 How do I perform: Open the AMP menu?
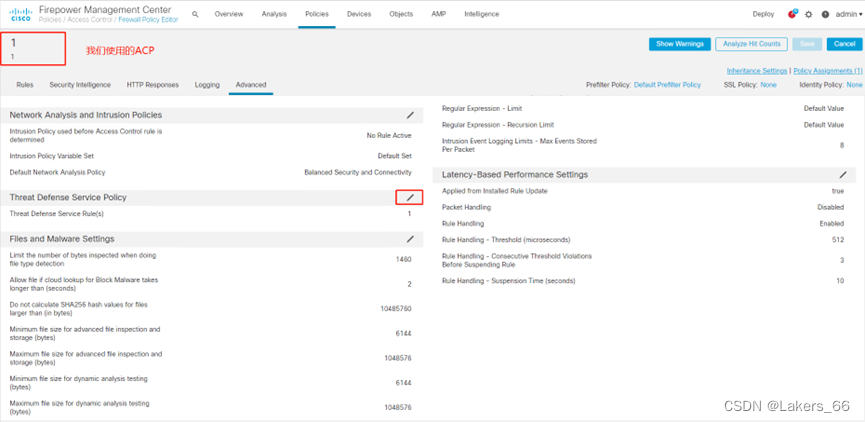439,14
